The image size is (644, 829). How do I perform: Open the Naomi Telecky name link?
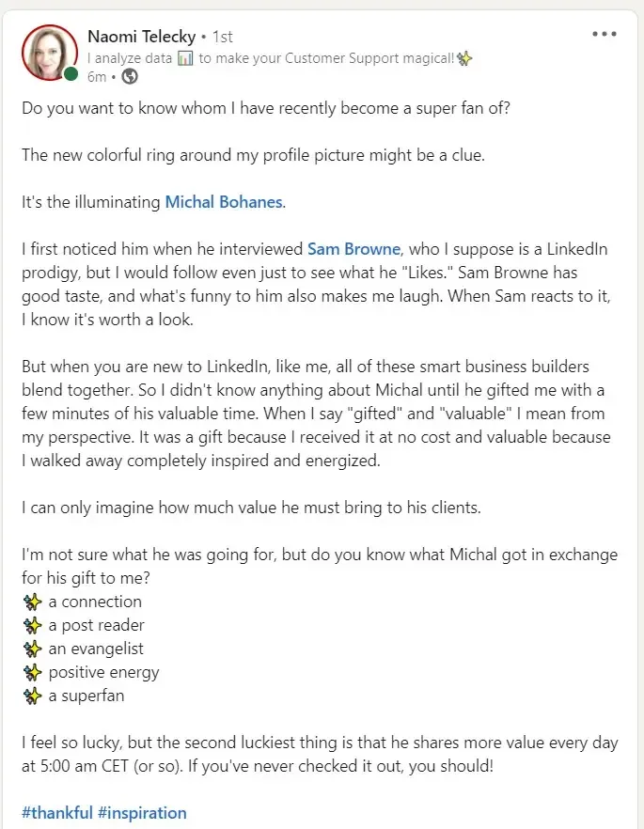pos(142,37)
